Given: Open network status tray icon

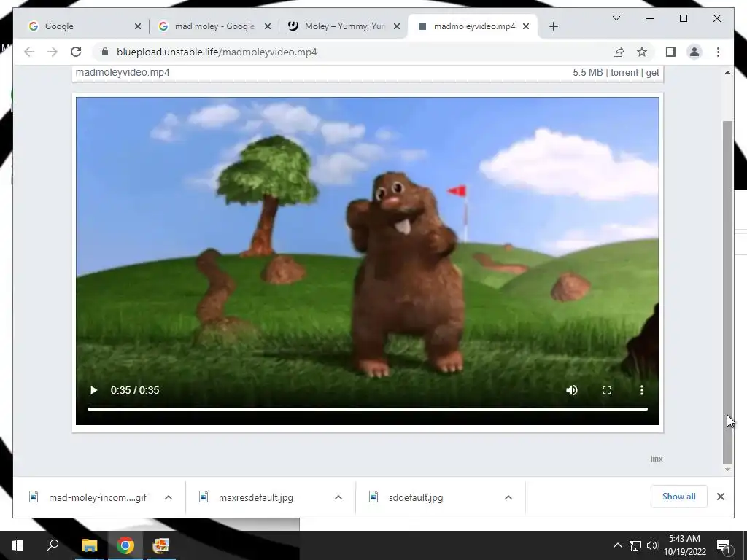Looking at the screenshot, I should pos(635,545).
